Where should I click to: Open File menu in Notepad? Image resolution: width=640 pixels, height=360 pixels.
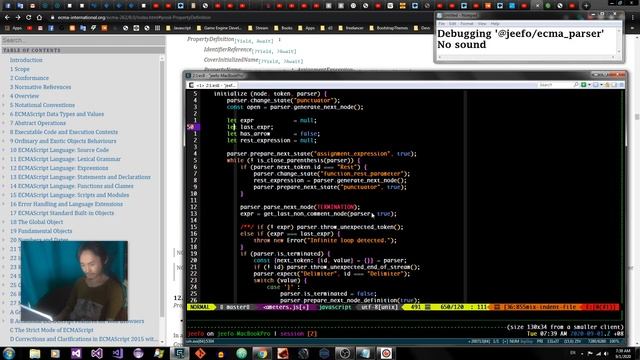pos(442,24)
